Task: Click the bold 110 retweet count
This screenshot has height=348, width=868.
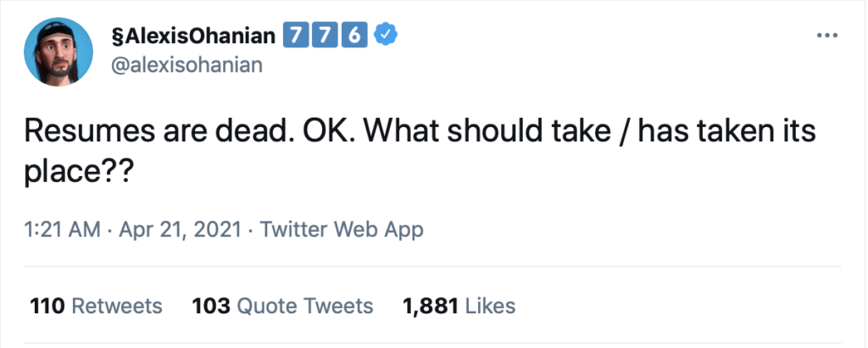Action: coord(47,305)
